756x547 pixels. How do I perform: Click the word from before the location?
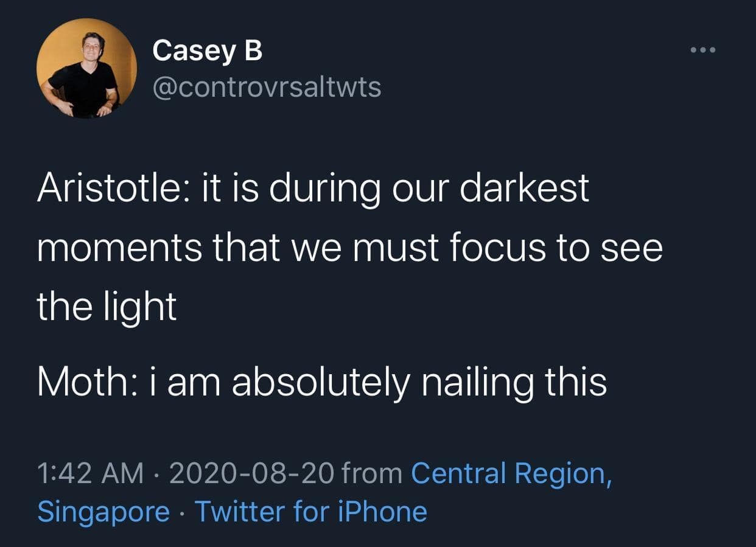(371, 473)
